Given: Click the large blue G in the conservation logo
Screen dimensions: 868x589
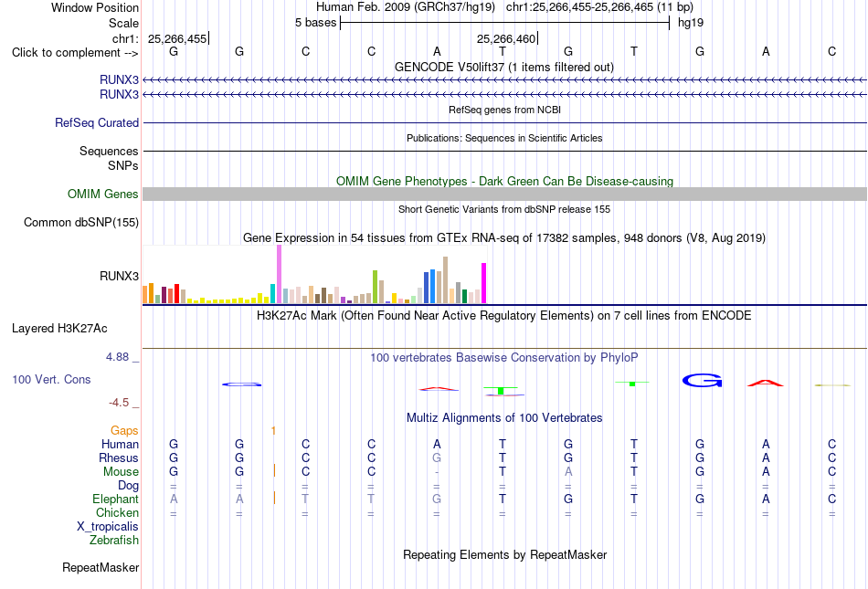Looking at the screenshot, I should pyautogui.click(x=702, y=381).
